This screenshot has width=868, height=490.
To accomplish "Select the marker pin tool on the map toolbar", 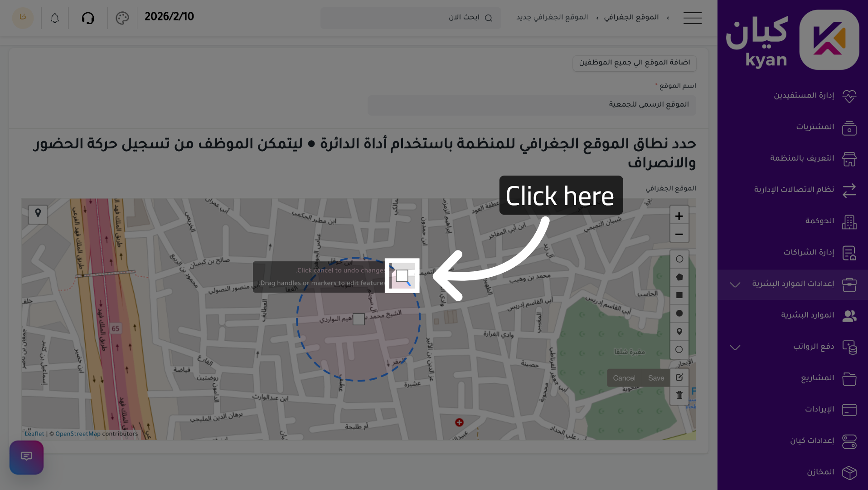I will coord(679,331).
